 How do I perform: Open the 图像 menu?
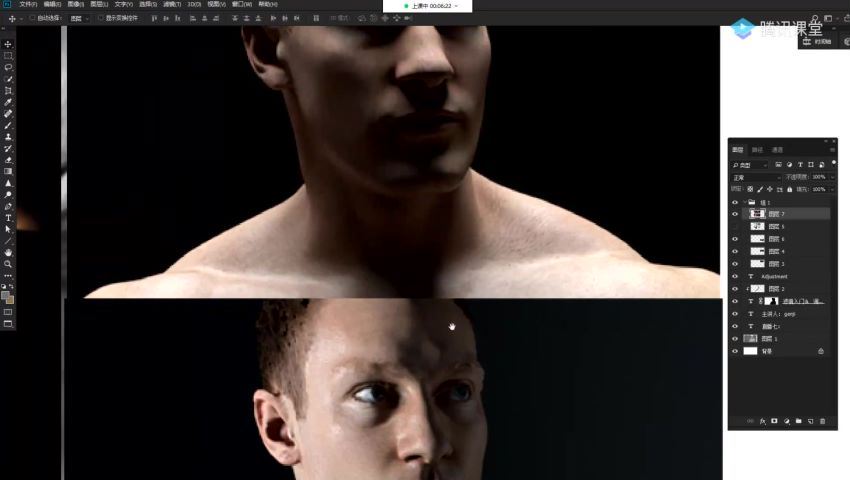point(75,4)
